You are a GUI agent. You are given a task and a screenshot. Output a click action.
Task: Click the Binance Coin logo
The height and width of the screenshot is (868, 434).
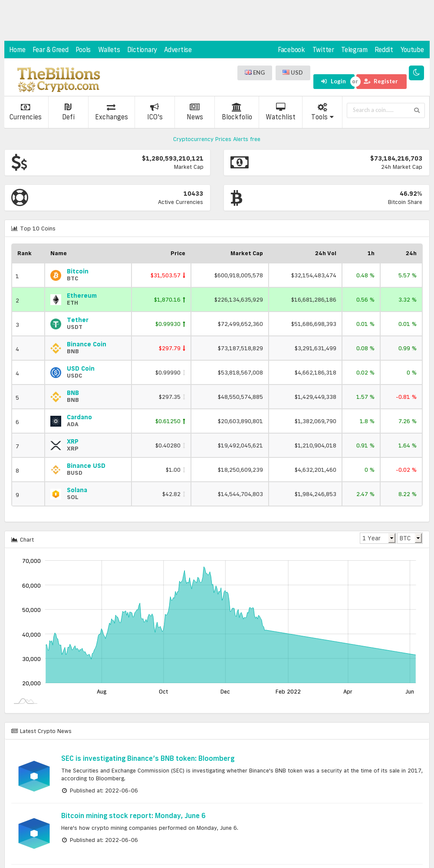(x=56, y=348)
